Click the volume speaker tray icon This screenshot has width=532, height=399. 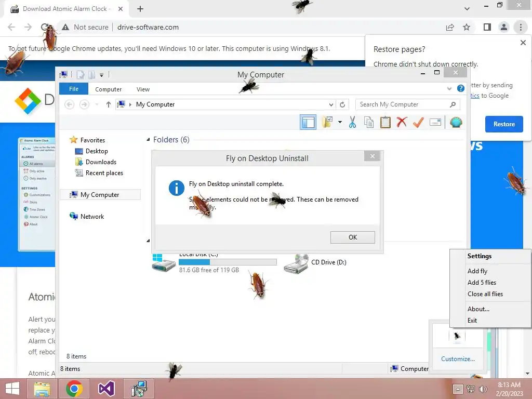pyautogui.click(x=483, y=389)
